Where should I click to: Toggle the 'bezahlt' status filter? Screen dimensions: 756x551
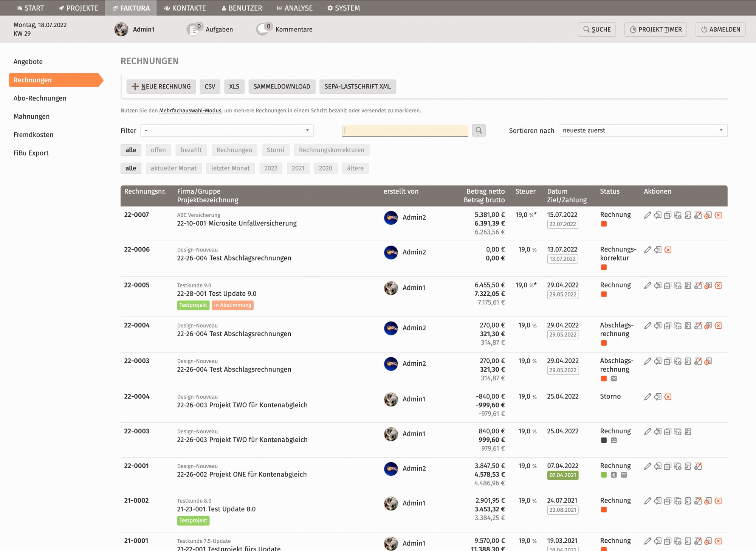coord(191,150)
